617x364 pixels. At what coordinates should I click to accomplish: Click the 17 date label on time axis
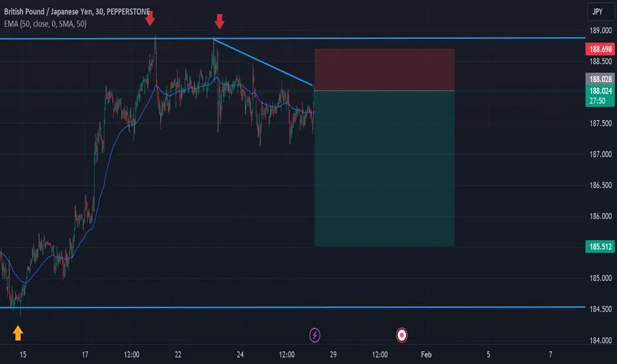[x=85, y=355]
